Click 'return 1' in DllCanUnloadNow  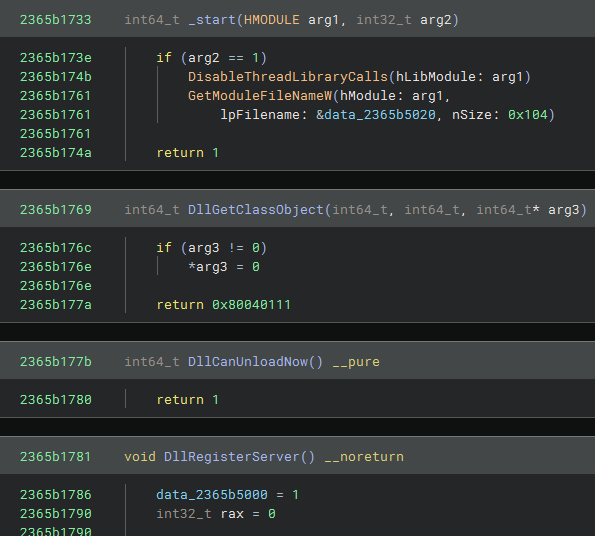[187, 400]
